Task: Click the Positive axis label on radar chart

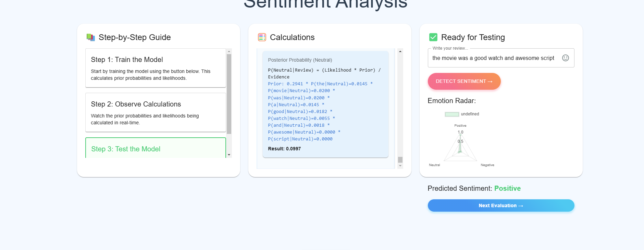Action: click(460, 126)
